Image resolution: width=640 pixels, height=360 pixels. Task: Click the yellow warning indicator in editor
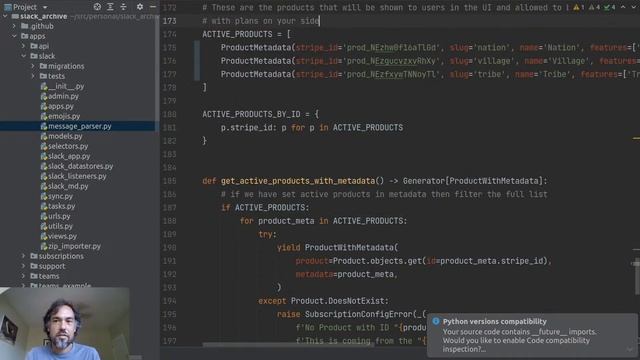tap(578, 7)
